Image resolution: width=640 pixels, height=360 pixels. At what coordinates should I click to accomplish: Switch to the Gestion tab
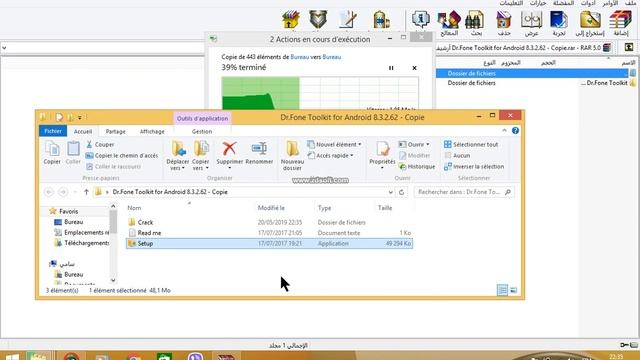coord(202,131)
